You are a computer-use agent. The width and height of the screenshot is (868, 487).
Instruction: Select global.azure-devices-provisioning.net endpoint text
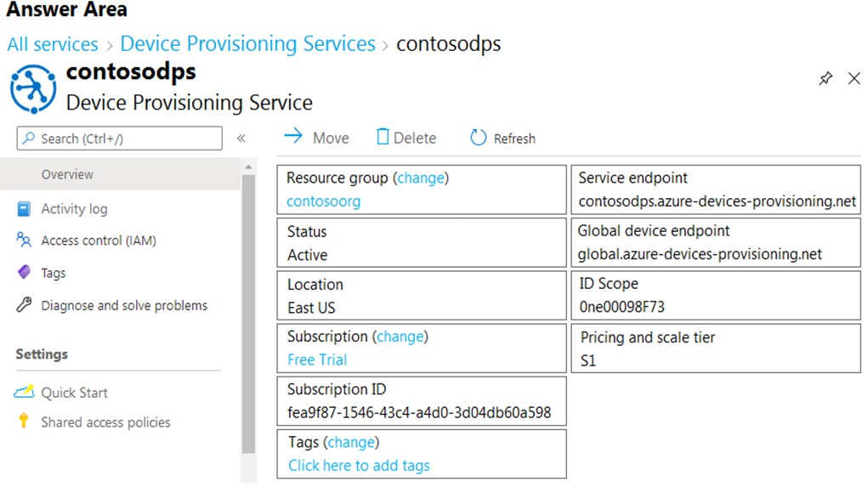[700, 254]
